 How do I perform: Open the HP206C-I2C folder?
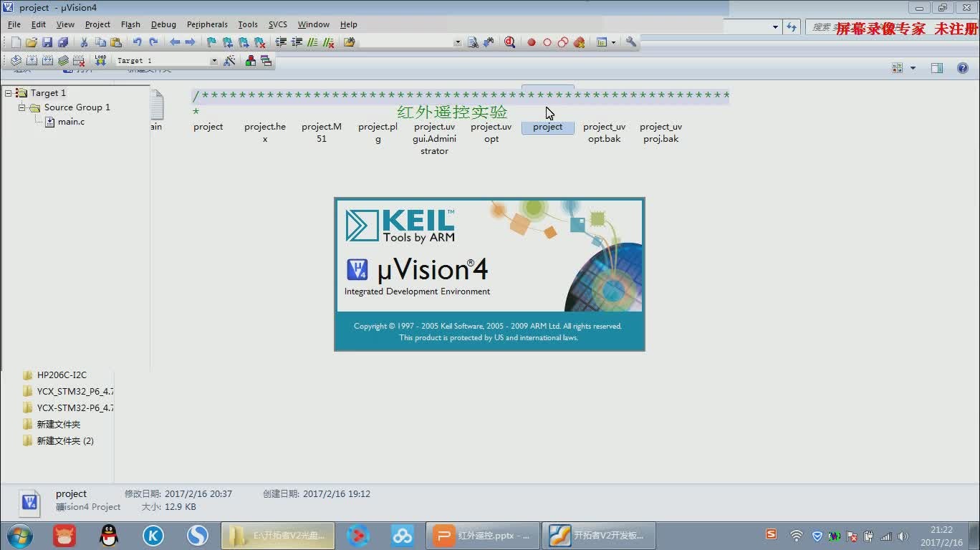[x=62, y=375]
